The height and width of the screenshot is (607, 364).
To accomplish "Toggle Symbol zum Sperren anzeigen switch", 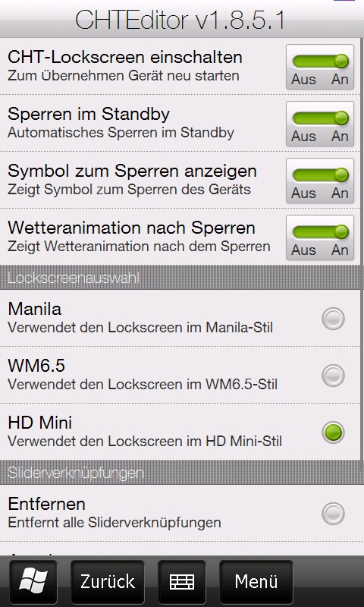I will tap(320, 181).
